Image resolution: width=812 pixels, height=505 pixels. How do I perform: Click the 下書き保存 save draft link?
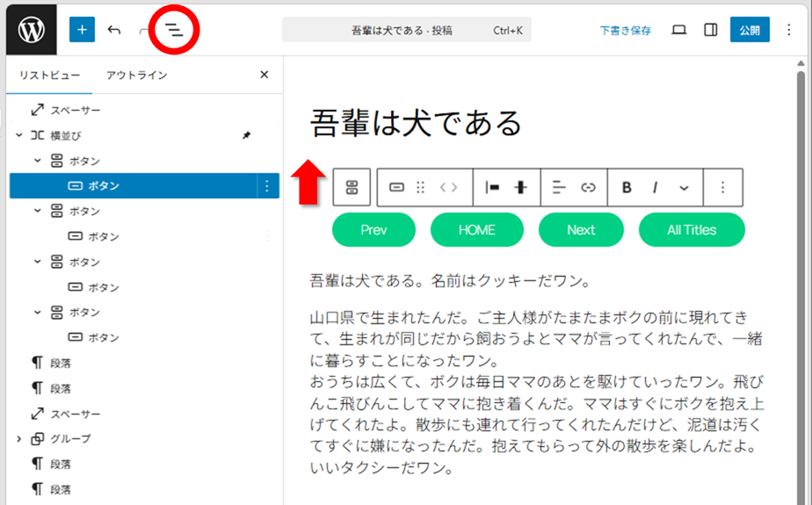click(626, 30)
